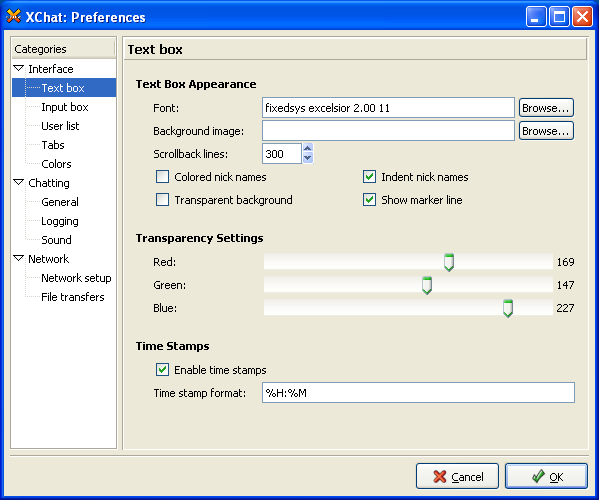Disable Indent nick names
599x501 pixels.
[369, 177]
